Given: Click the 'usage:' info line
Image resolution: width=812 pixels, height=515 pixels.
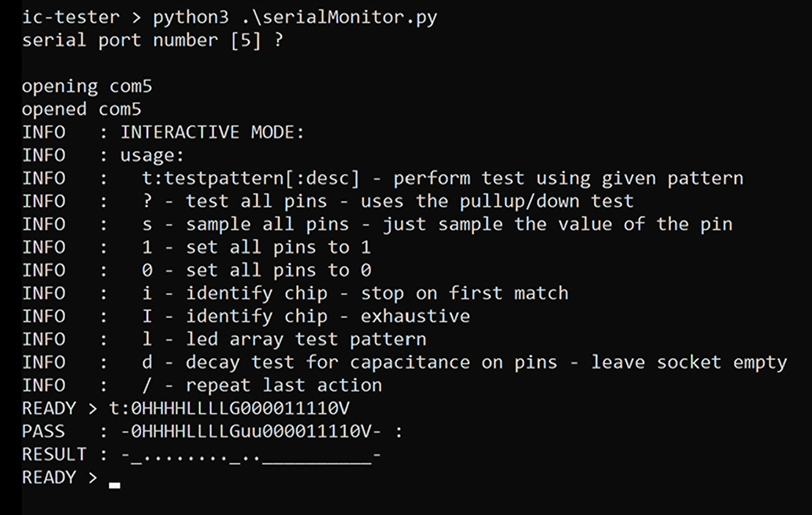Looking at the screenshot, I should pos(103,156).
